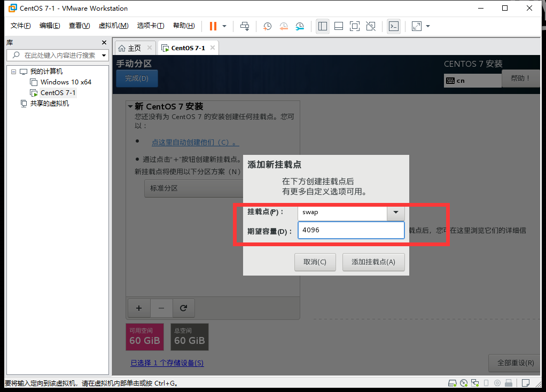
Task: Take a snapshot of this virtual machine
Action: [x=268, y=26]
